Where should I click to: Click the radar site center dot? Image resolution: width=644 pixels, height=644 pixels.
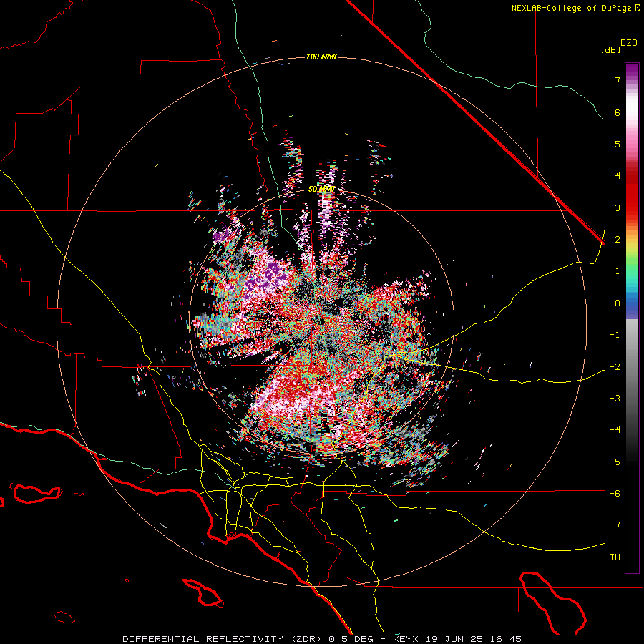(x=323, y=321)
